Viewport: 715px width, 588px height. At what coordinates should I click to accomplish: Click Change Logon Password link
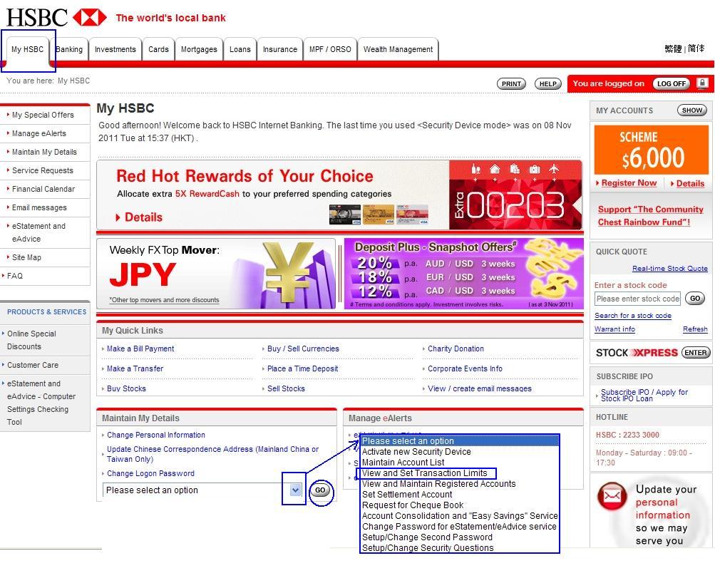150,473
